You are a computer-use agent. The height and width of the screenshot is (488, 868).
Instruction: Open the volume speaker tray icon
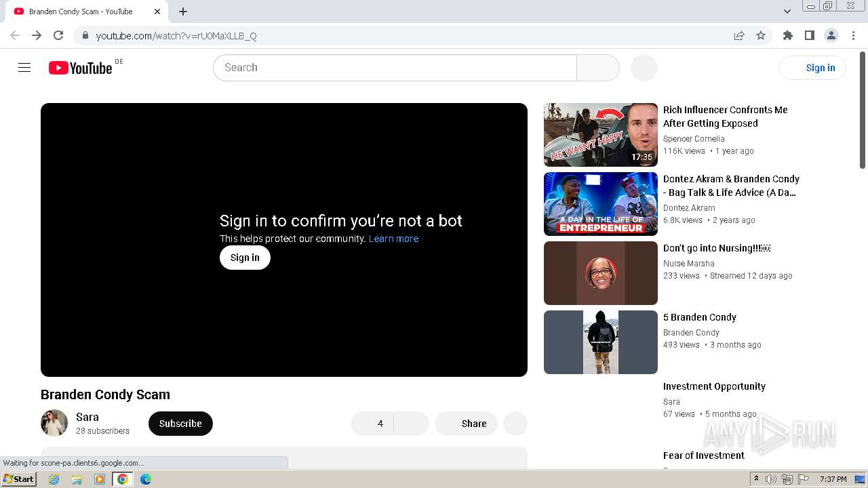pyautogui.click(x=771, y=479)
